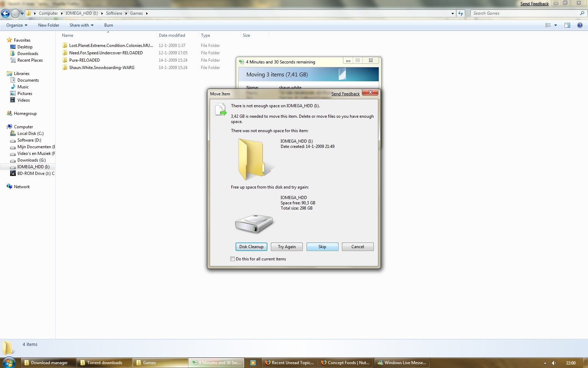Image resolution: width=588 pixels, height=368 pixels.
Task: Select Shaun.White.Snowboarding-WARG folder icon
Action: click(x=65, y=68)
